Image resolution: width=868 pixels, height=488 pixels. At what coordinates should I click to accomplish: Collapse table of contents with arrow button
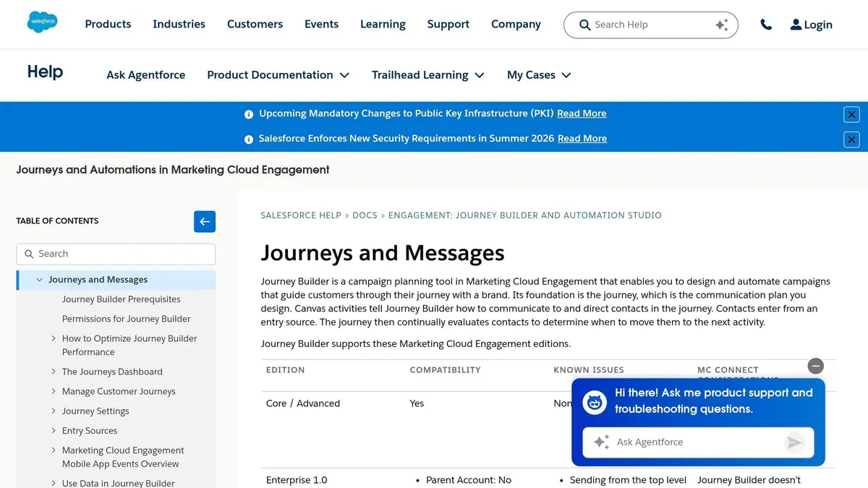(205, 221)
